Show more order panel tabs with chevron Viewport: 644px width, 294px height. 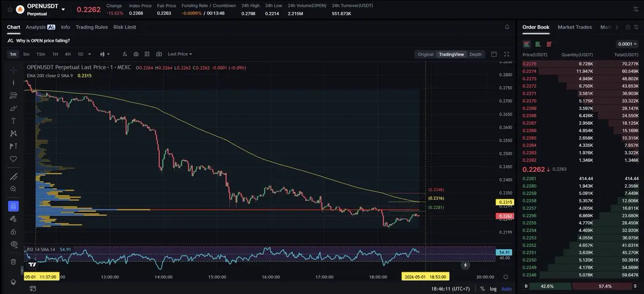coord(617,27)
